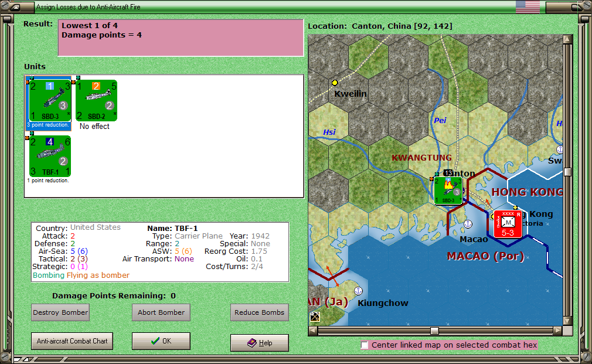Screen dimensions: 592x364
Task: Click map vertical scrollbar up arrow
Action: coord(567,39)
